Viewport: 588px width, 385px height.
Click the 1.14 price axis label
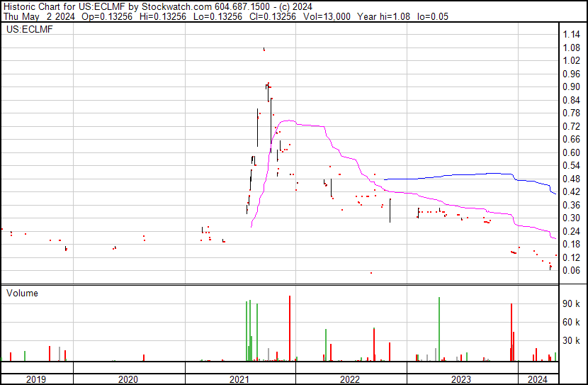572,35
